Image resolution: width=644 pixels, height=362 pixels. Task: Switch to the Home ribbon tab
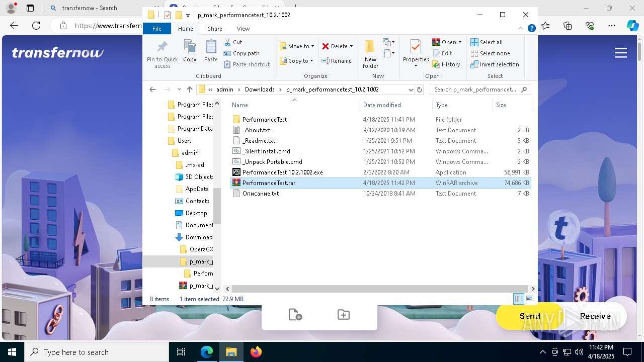point(186,29)
